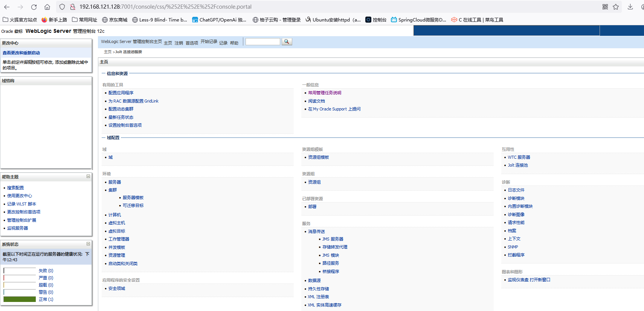Open the browser home page icon
The width and height of the screenshot is (644, 311).
coord(47,7)
